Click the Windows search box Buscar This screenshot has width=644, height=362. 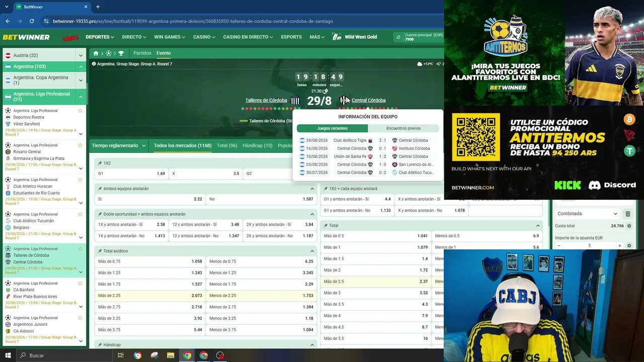pyautogui.click(x=65, y=355)
